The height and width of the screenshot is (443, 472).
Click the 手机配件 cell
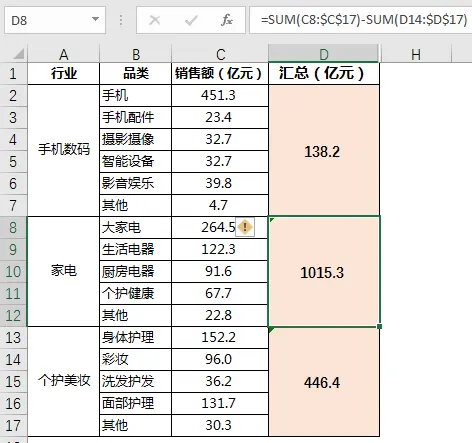136,118
